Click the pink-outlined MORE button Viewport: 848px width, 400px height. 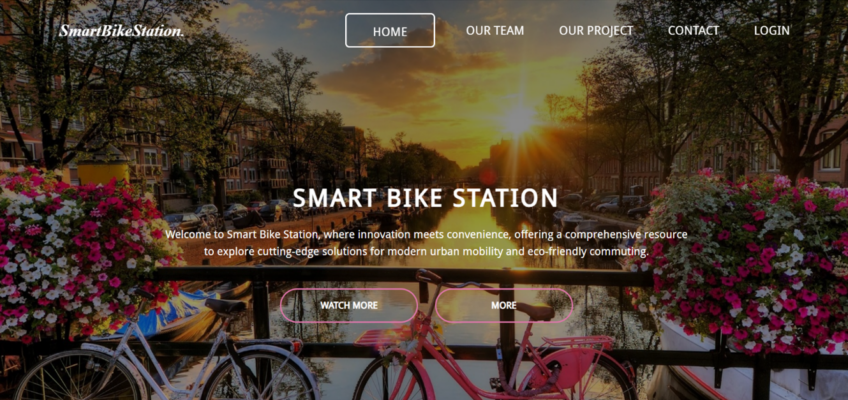tap(504, 305)
